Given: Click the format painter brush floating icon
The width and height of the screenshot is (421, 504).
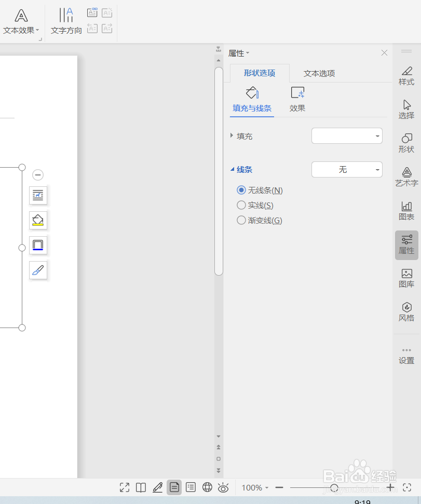Looking at the screenshot, I should [38, 270].
